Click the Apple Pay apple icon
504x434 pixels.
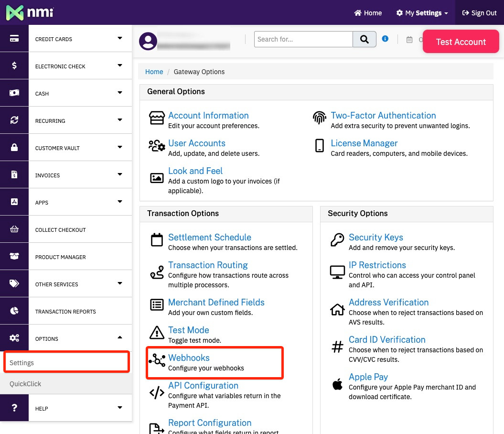[337, 384]
